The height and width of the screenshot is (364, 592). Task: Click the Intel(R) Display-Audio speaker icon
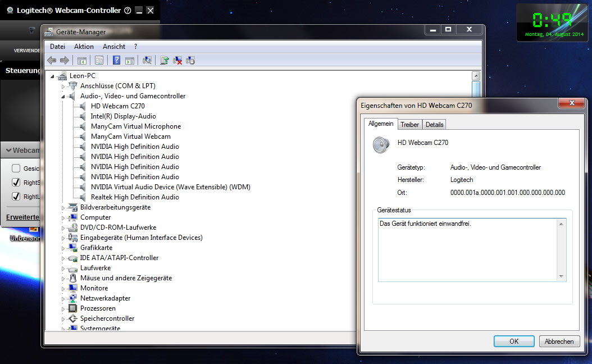click(x=83, y=116)
